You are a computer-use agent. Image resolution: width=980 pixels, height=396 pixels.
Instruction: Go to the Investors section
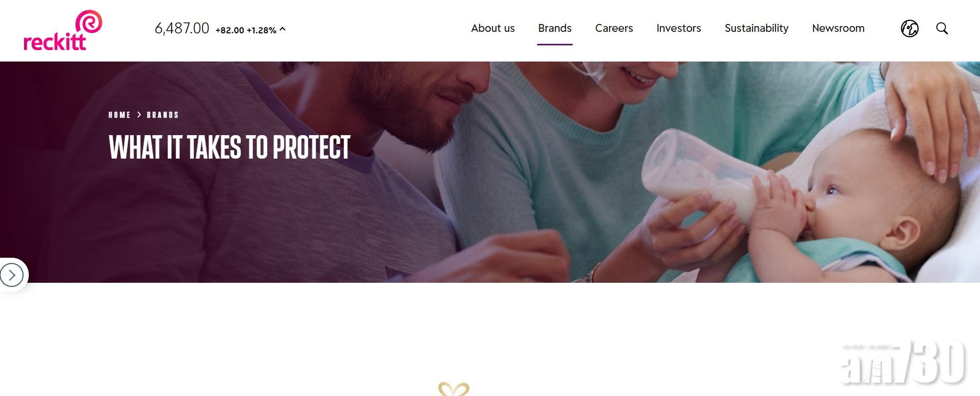(x=679, y=28)
